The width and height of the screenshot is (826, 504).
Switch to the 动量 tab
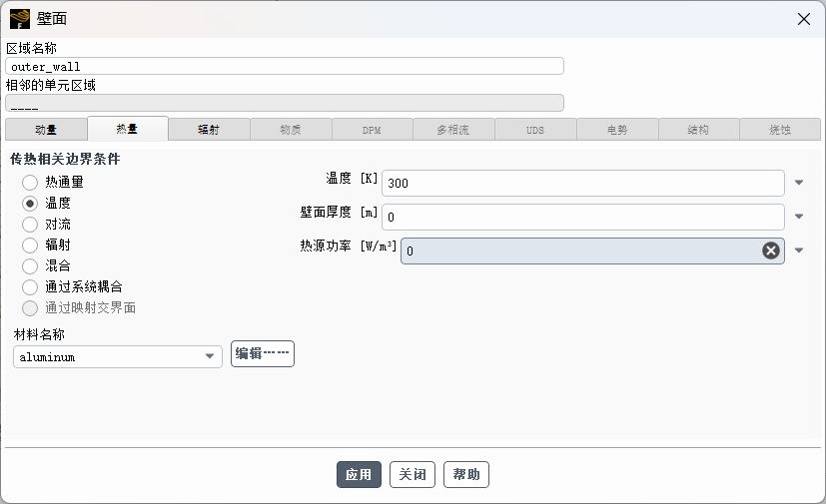click(x=46, y=130)
